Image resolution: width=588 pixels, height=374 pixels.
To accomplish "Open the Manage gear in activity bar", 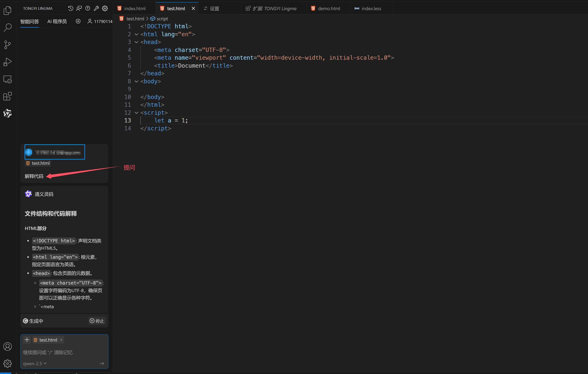I will coord(8,363).
